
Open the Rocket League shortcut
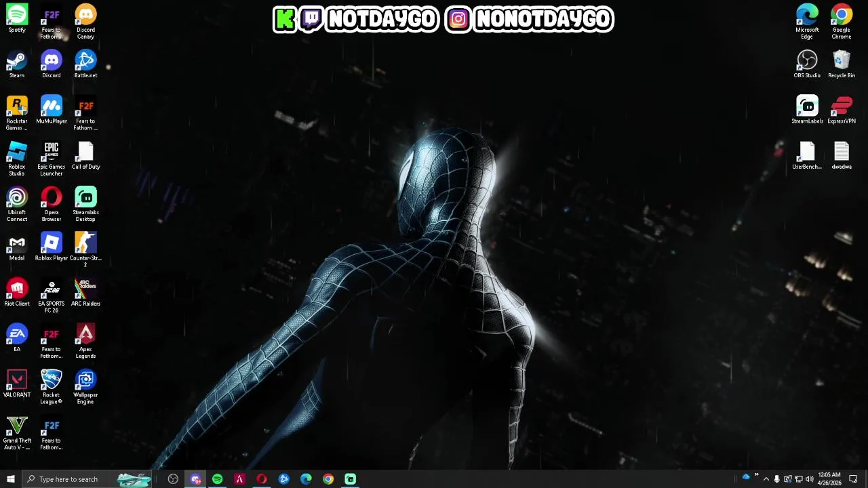tap(52, 387)
